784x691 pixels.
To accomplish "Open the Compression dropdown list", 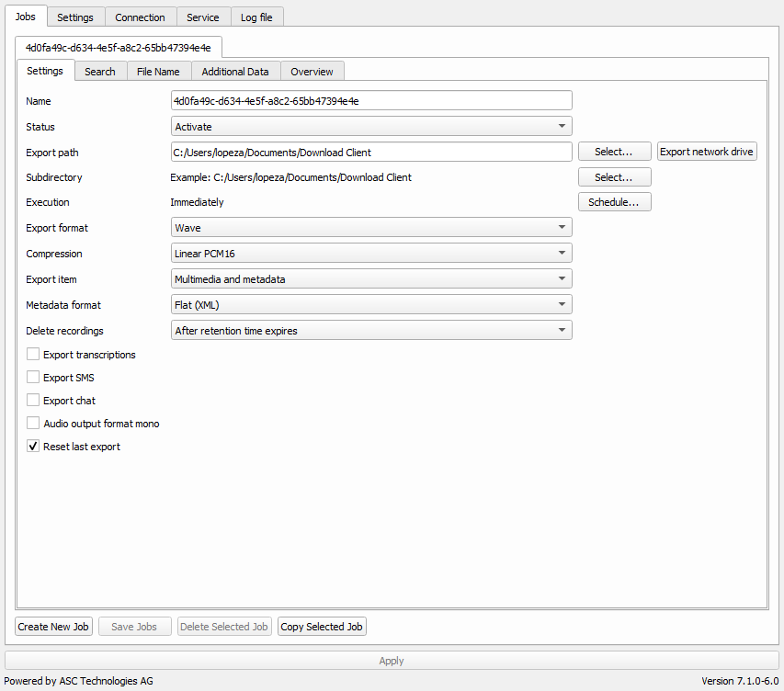I will pos(371,254).
